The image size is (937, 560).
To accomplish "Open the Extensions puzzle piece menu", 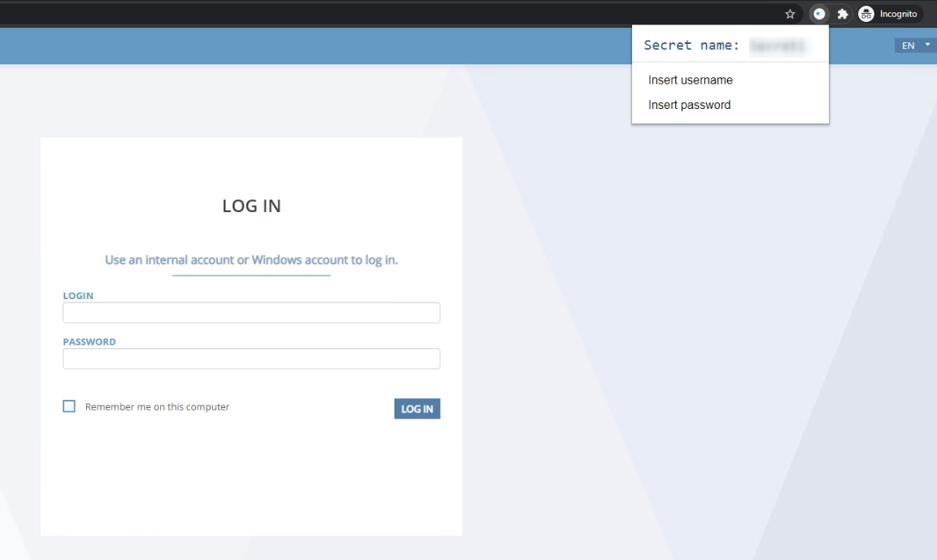I will tap(843, 14).
